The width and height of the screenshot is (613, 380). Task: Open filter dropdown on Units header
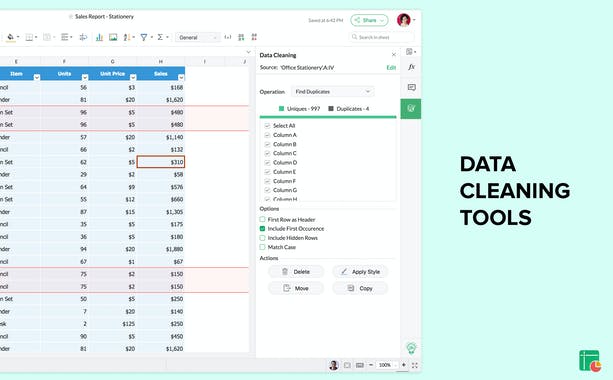click(x=85, y=77)
